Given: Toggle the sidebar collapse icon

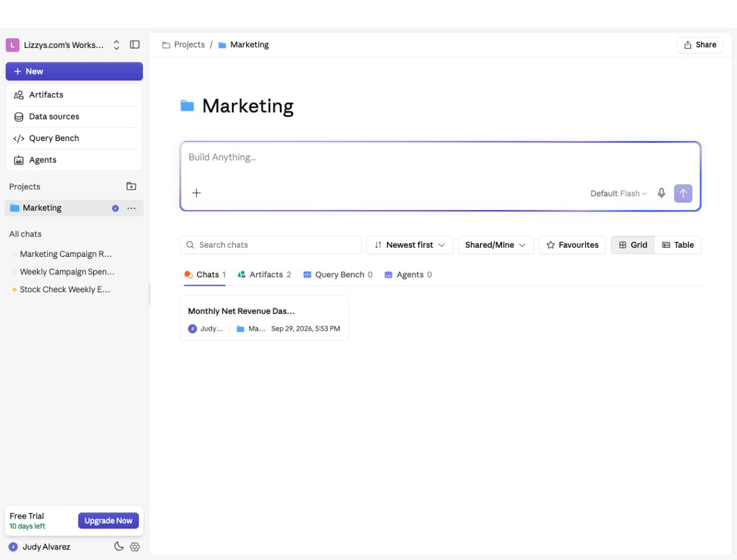Looking at the screenshot, I should pos(135,45).
